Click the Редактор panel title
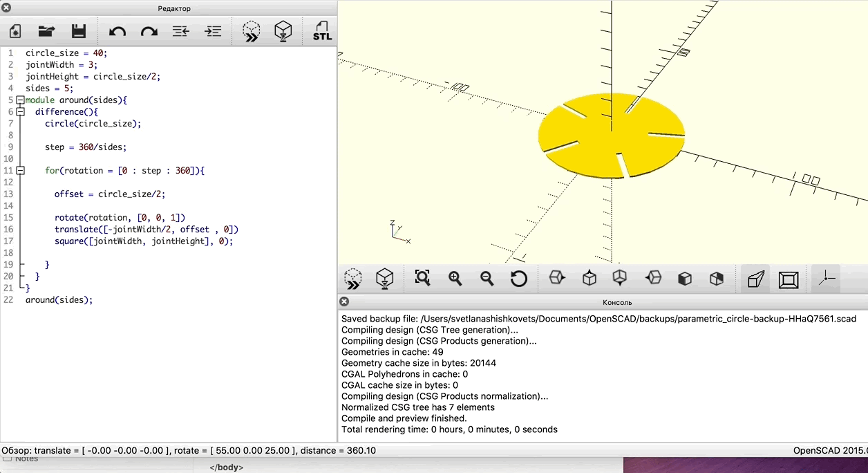 [x=174, y=8]
